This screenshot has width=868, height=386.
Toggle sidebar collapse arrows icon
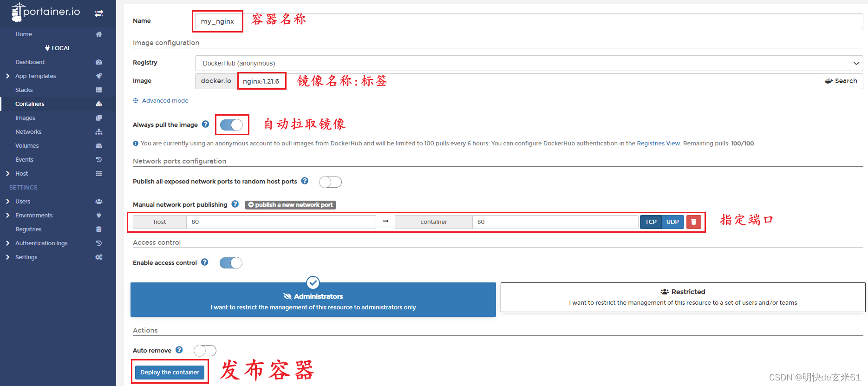coord(99,13)
